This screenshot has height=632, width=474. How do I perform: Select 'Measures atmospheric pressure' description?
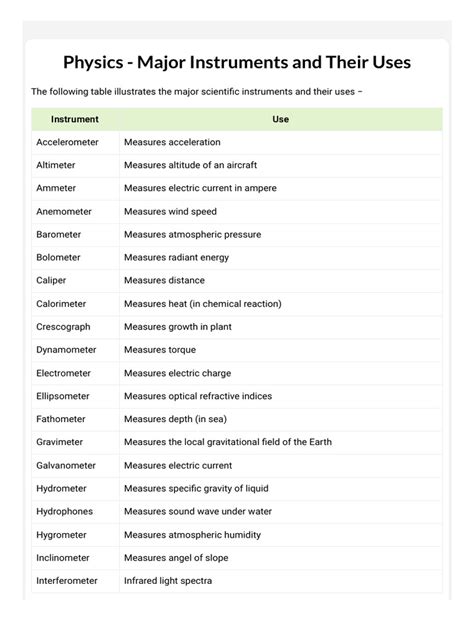click(193, 235)
